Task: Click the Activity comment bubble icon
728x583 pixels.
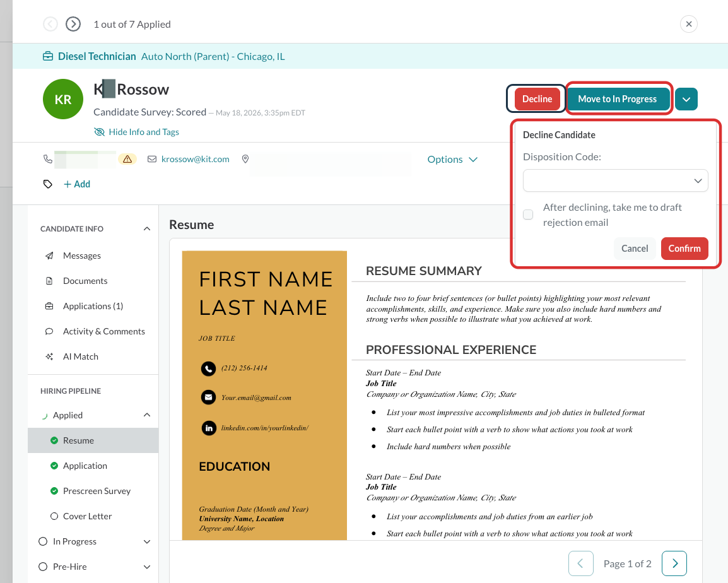Action: (49, 331)
